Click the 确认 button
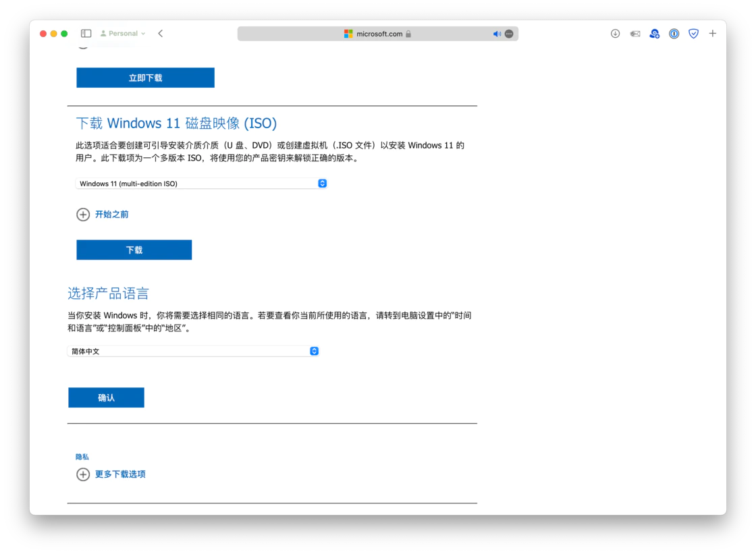756x554 pixels. (106, 397)
